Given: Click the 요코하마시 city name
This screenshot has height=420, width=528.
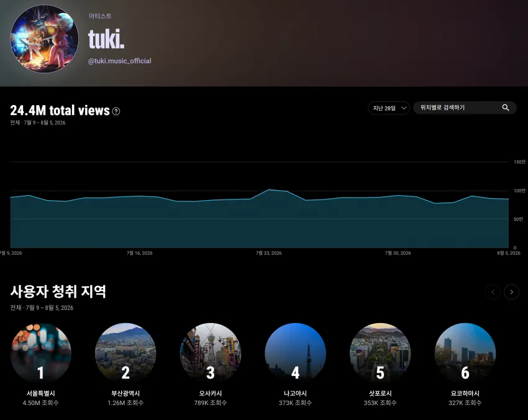Looking at the screenshot, I should click(465, 393).
